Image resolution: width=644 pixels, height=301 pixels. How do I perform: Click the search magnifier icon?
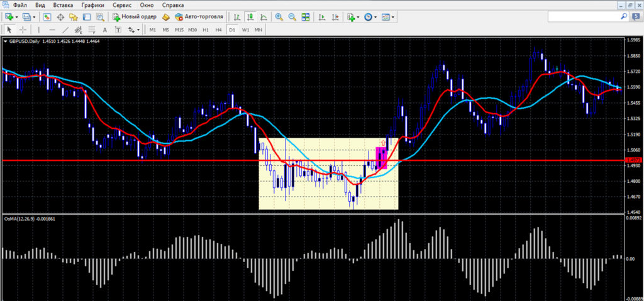(623, 16)
